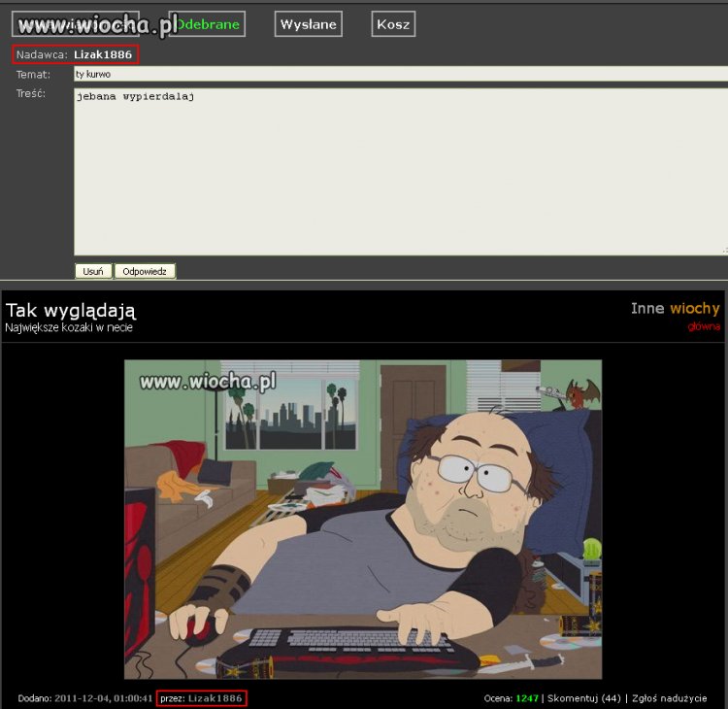
Task: Report abuse via Zgłoś nadużycie
Action: [669, 698]
